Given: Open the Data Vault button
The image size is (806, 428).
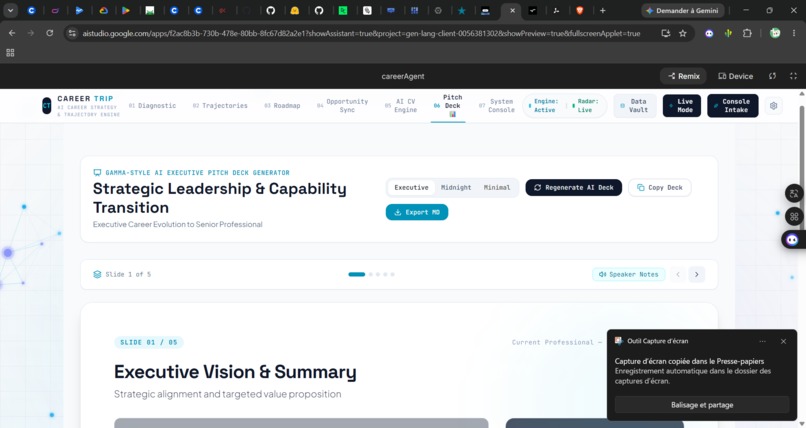Looking at the screenshot, I should click(635, 106).
